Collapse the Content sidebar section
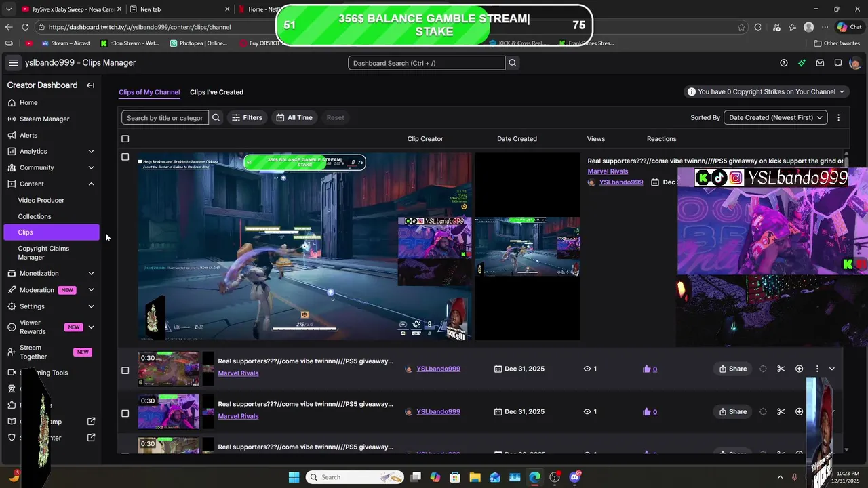The image size is (868, 488). pos(91,184)
